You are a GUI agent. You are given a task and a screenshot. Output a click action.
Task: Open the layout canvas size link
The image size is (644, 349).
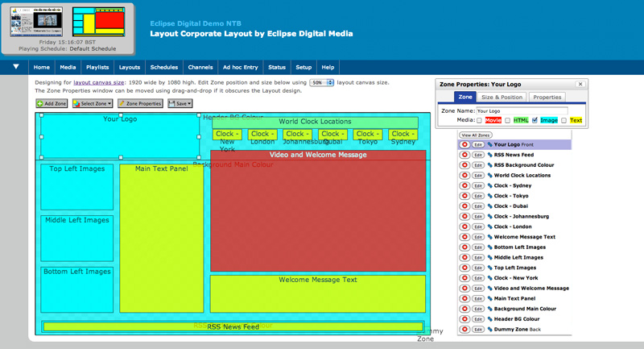click(98, 83)
